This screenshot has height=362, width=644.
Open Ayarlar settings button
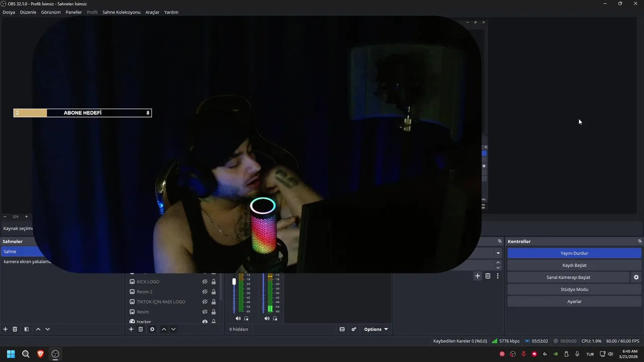tap(574, 302)
